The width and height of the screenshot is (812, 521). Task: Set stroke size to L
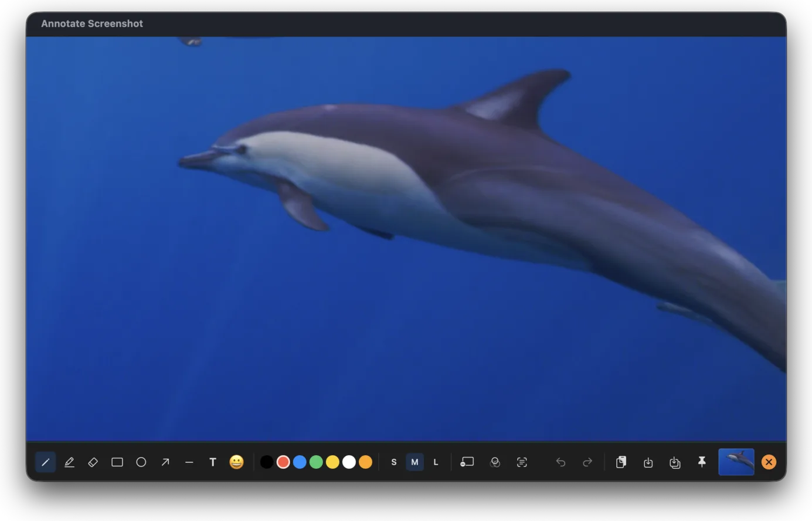[436, 462]
